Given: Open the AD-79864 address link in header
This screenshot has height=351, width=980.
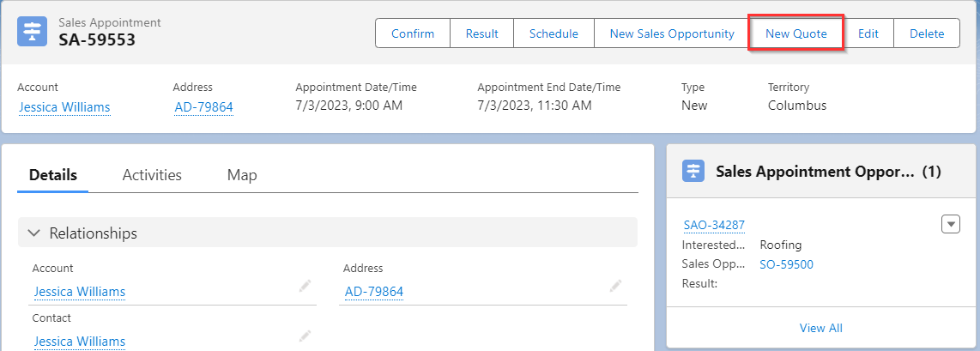Looking at the screenshot, I should point(203,106).
